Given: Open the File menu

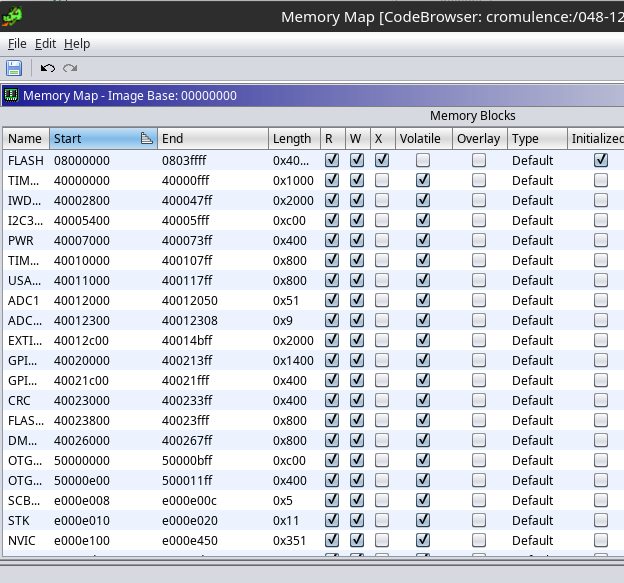Looking at the screenshot, I should click(x=17, y=44).
